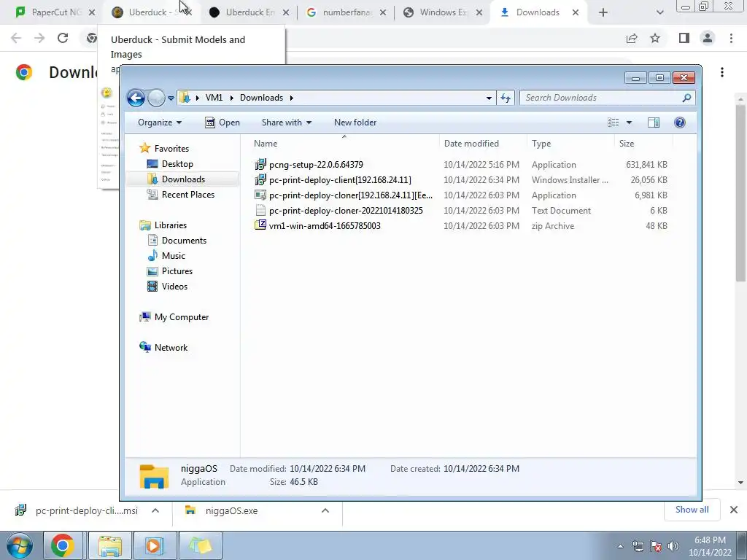Bookmark page with star icon
This screenshot has width=747, height=560.
655,38
